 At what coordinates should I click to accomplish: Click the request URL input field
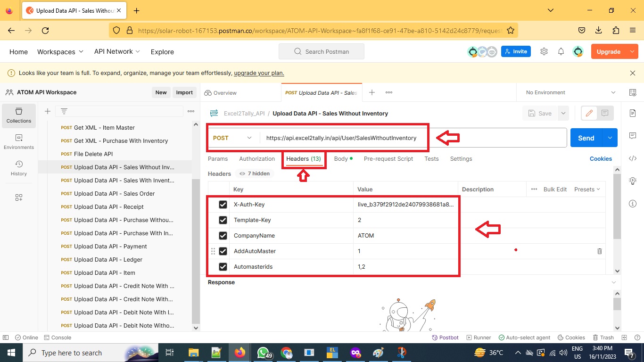tap(414, 138)
